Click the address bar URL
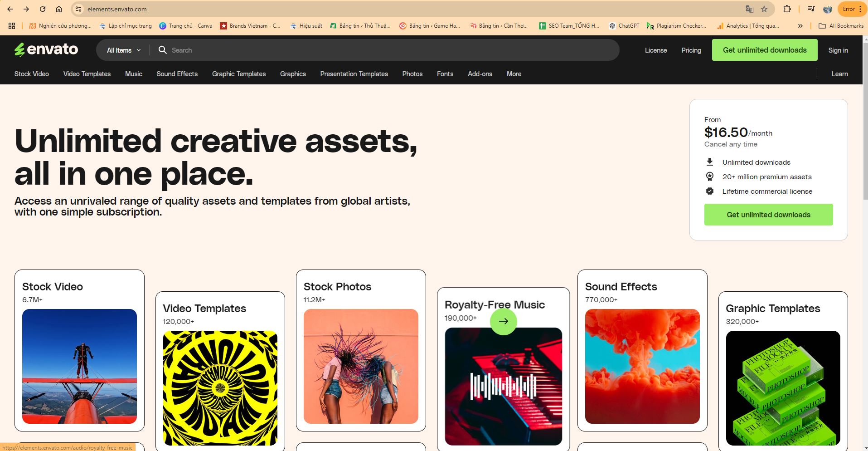Screen dimensions: 868x451 click(x=117, y=9)
